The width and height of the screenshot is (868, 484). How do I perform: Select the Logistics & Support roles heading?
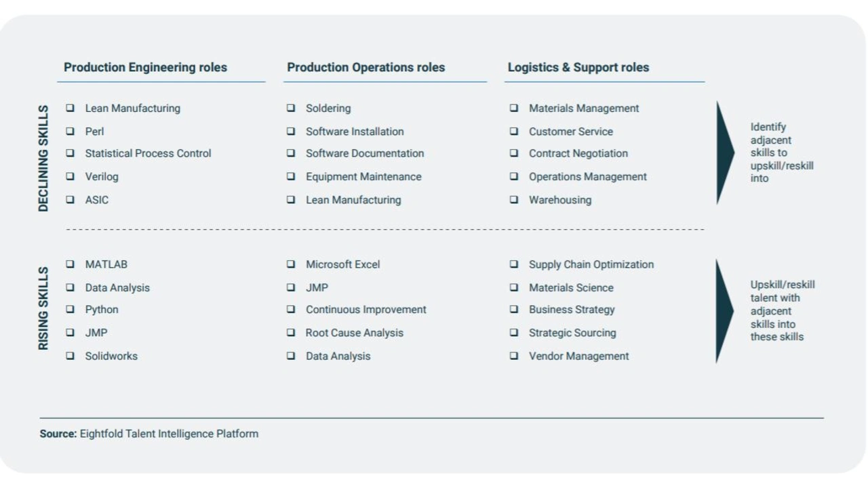pyautogui.click(x=578, y=67)
